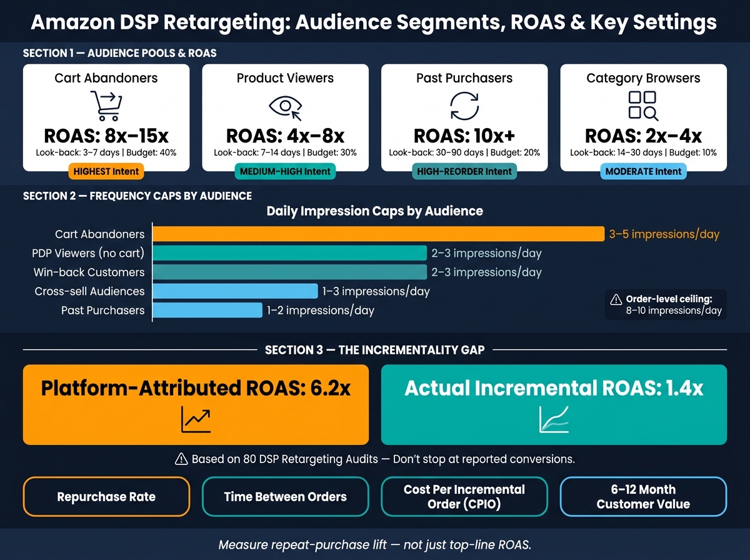Viewport: 750px width, 560px height.
Task: Click the ROAS: 8x–15x value
Action: click(106, 136)
